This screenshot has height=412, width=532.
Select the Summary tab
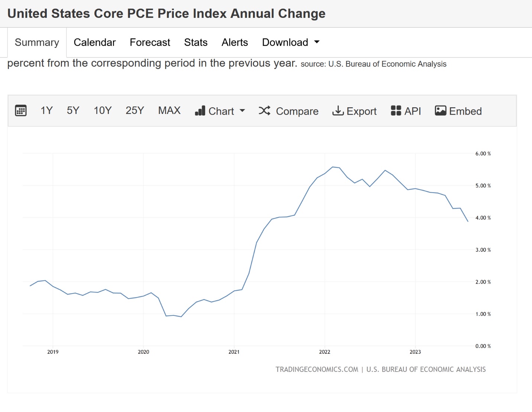tap(37, 42)
